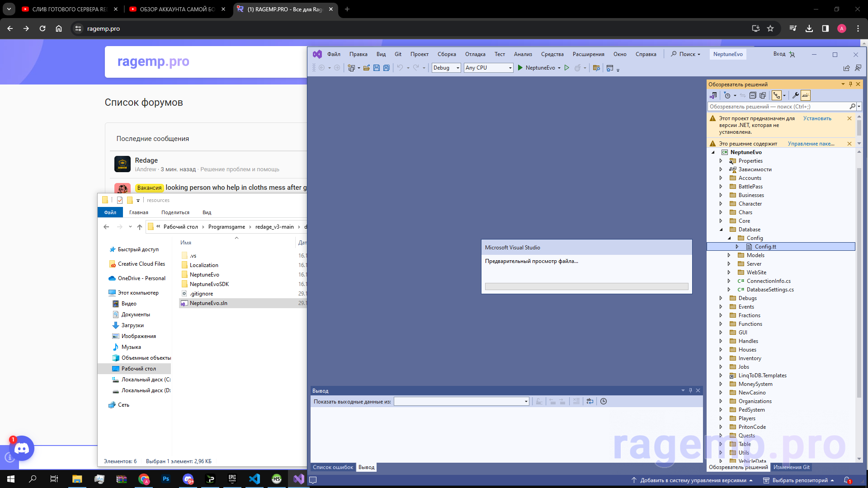Pin the Solution Explorer panel
Image resolution: width=868 pixels, height=488 pixels.
(850, 84)
